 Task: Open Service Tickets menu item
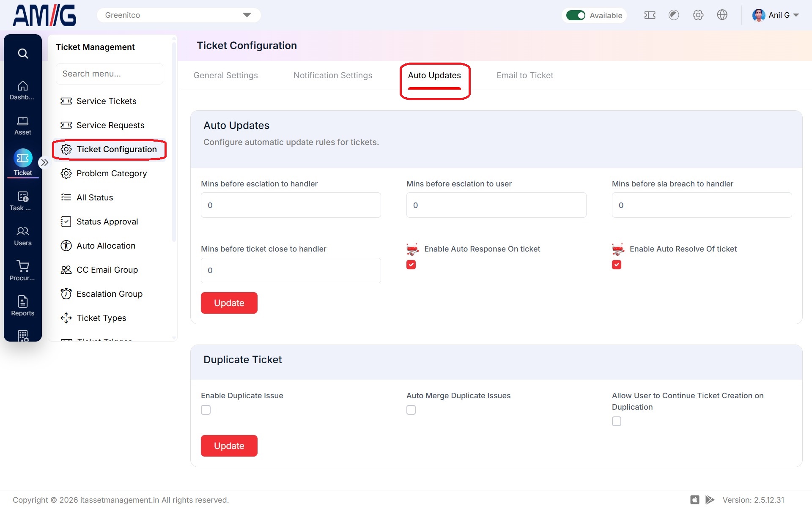click(110, 101)
